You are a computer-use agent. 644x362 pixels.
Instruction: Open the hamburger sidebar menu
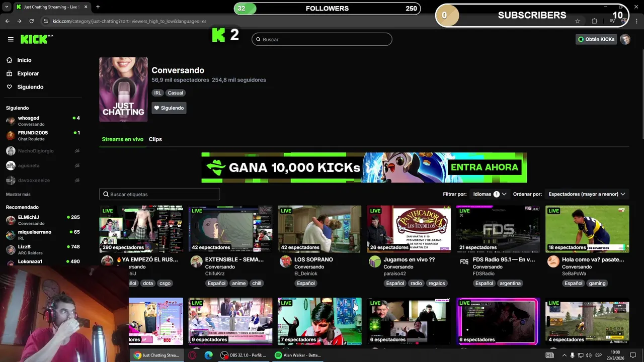[x=11, y=39]
